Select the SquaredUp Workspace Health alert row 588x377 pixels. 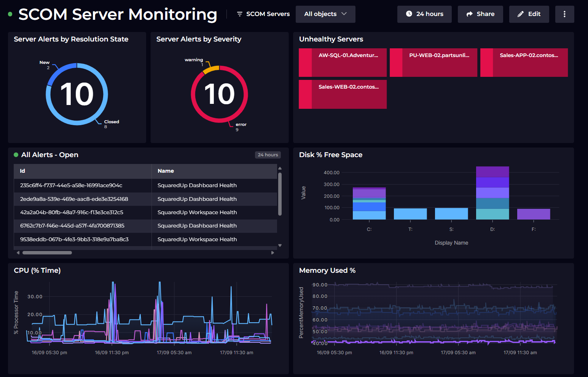[197, 212]
